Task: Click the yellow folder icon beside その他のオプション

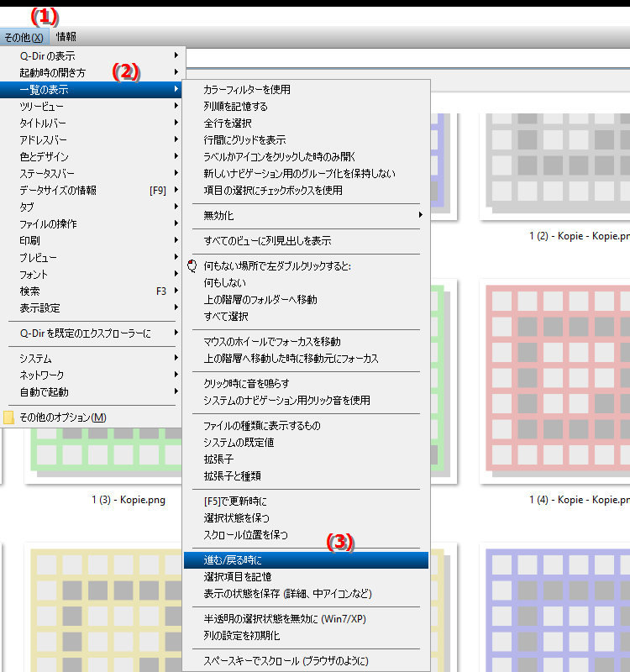Action: 8,417
